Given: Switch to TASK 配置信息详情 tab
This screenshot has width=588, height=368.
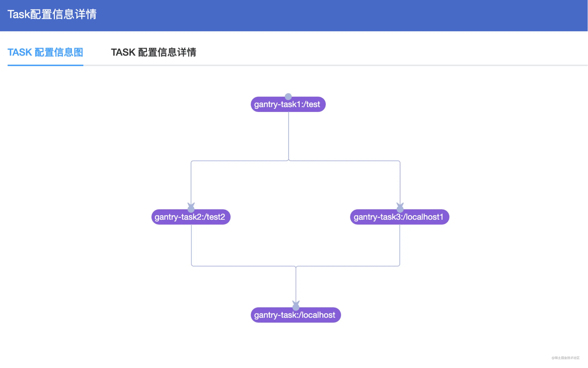Looking at the screenshot, I should tap(154, 52).
